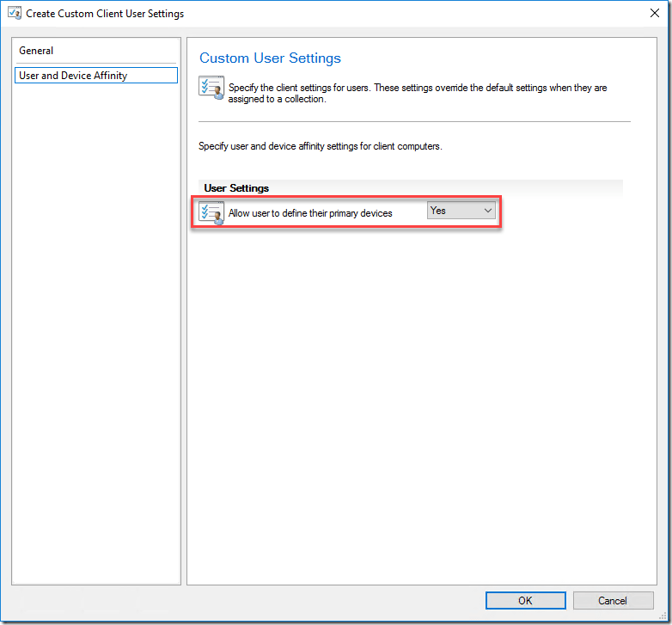Viewport: 672px width, 625px height.
Task: Click the User Settings group header
Action: tap(236, 187)
